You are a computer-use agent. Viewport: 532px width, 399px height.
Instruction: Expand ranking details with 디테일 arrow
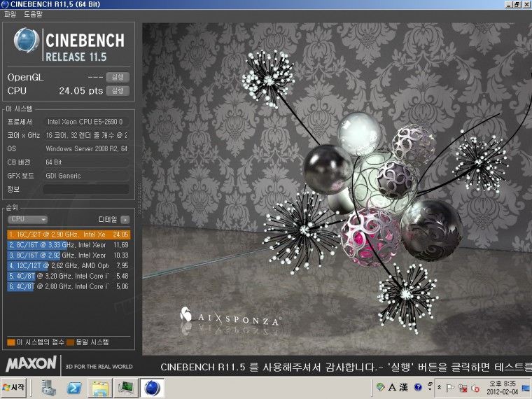(125, 220)
